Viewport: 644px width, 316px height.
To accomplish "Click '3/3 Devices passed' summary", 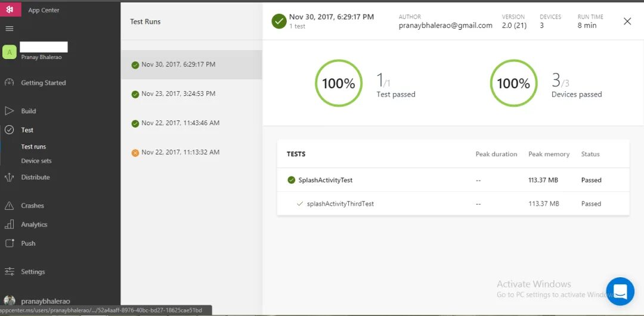I will (577, 85).
